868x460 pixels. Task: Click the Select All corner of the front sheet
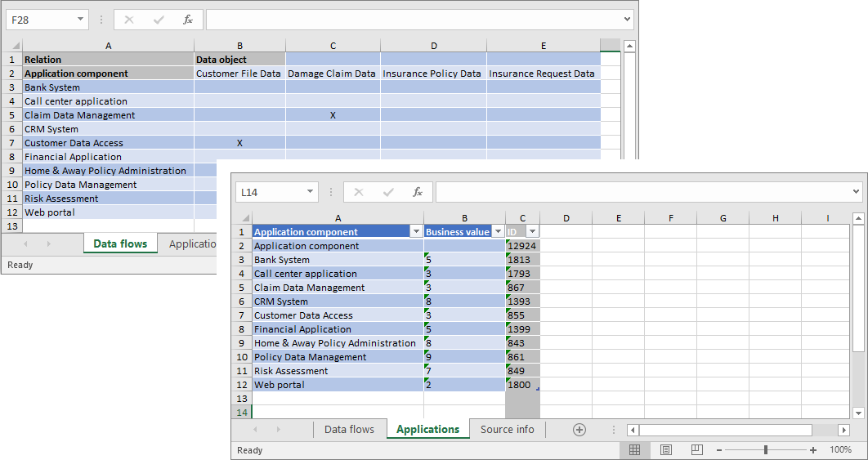pos(243,218)
